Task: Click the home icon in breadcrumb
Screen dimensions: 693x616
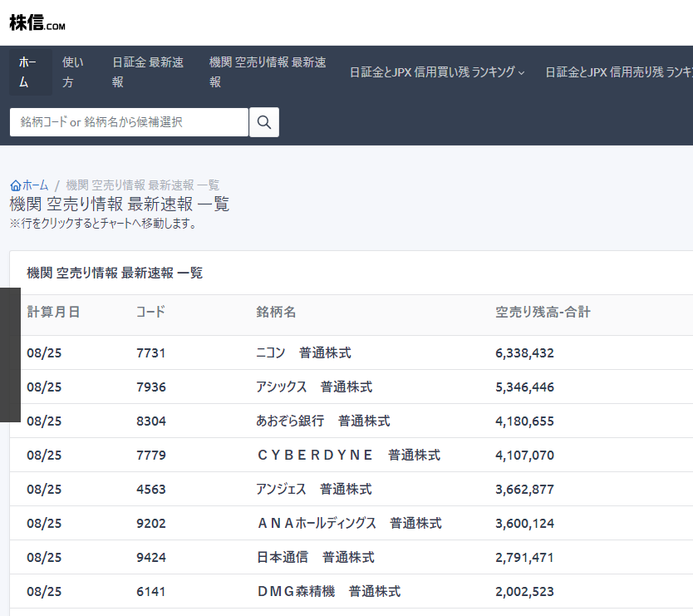Action: click(15, 185)
